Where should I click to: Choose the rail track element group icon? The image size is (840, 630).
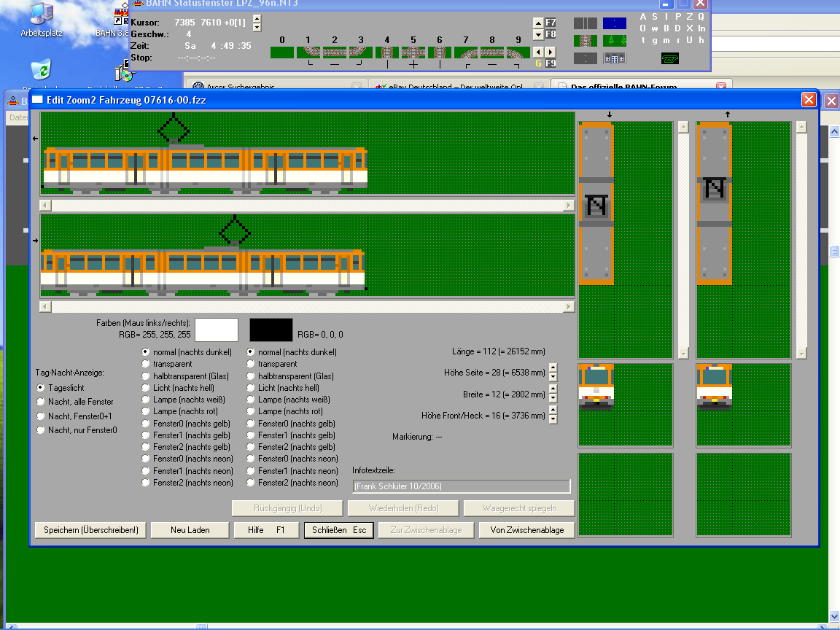click(x=585, y=40)
